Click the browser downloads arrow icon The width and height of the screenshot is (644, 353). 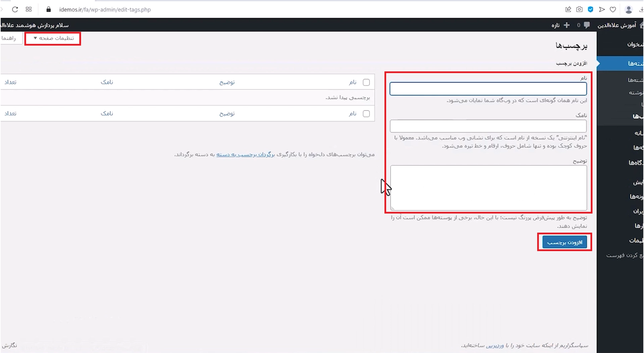click(641, 9)
